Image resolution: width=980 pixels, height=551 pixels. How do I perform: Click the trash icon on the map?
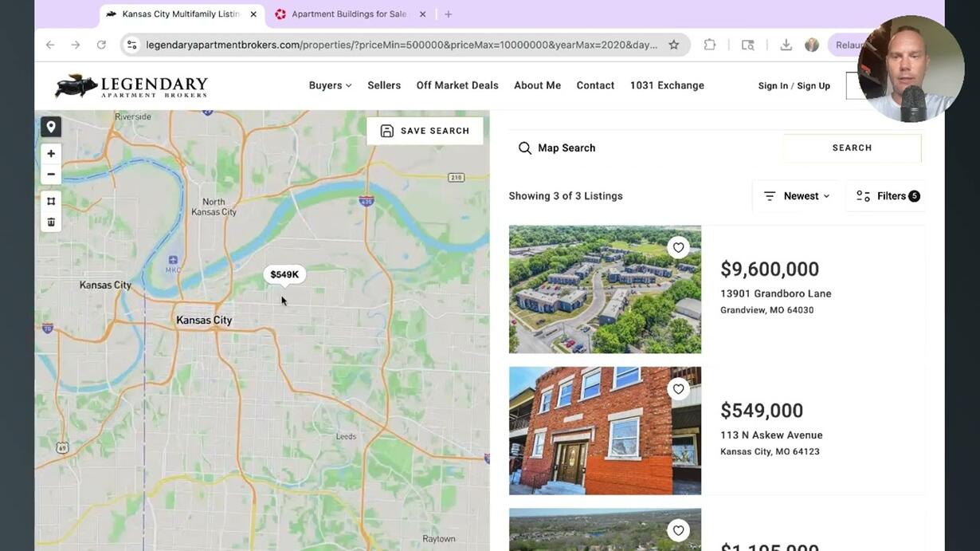[51, 222]
